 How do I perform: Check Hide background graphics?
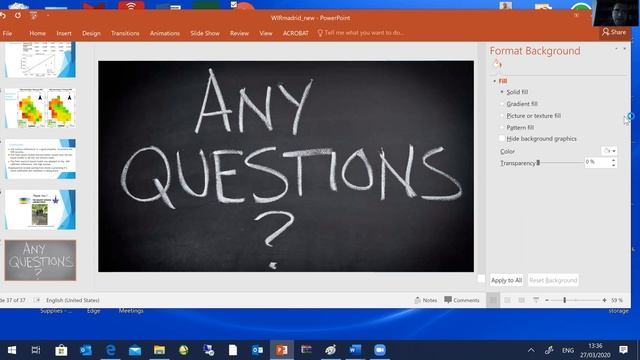(x=502, y=139)
